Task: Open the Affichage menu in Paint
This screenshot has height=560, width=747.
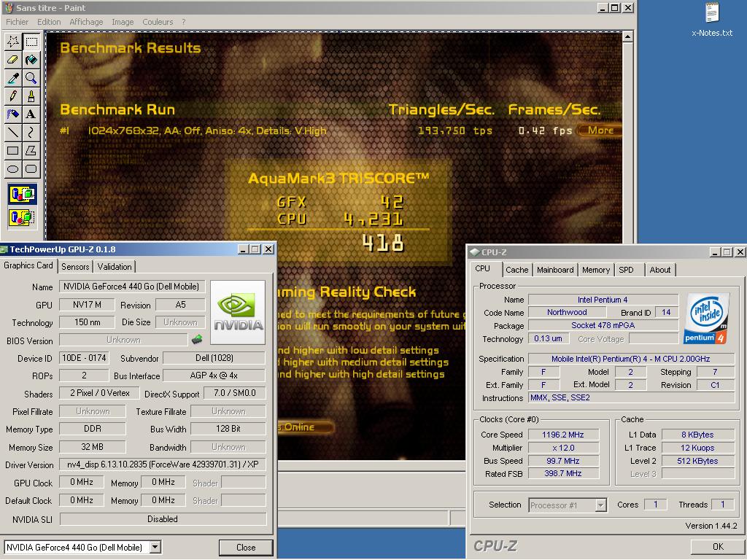Action: click(x=86, y=22)
